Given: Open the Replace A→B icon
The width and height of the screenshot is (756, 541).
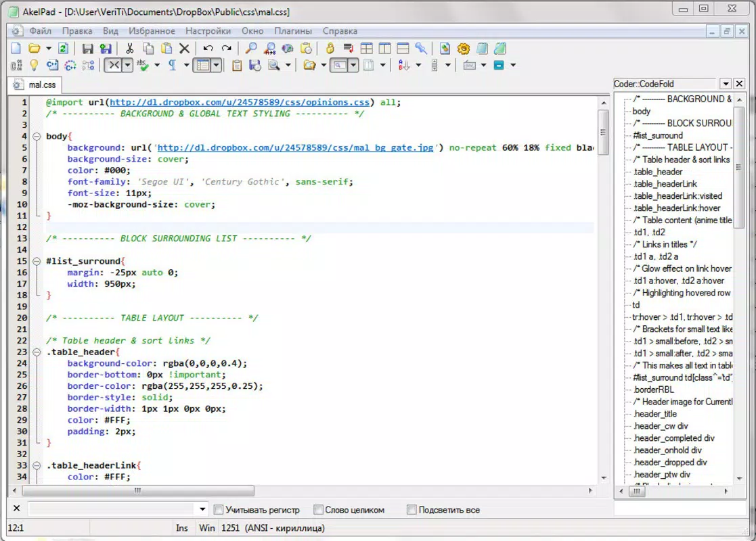Looking at the screenshot, I should point(269,49).
